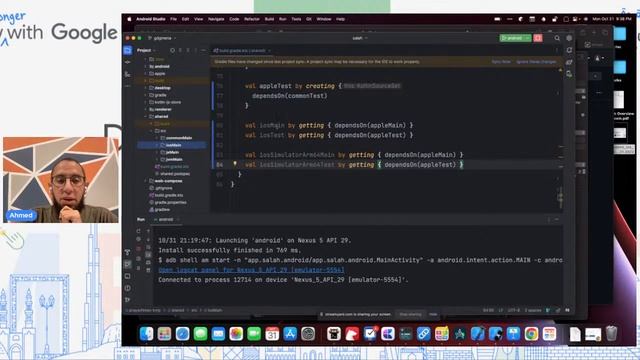Open the Trash in the Dock
Screen dimensions: 640x360
[611, 334]
